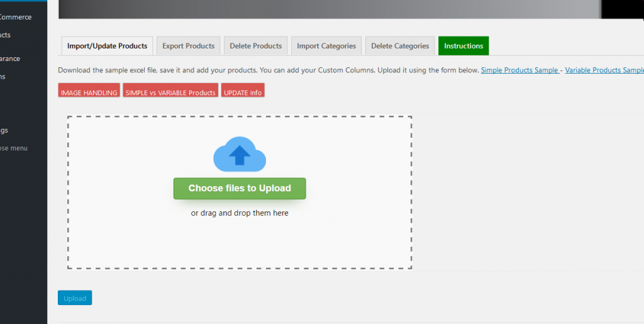Show the green Instructions tab
This screenshot has height=324, width=644.
point(463,46)
